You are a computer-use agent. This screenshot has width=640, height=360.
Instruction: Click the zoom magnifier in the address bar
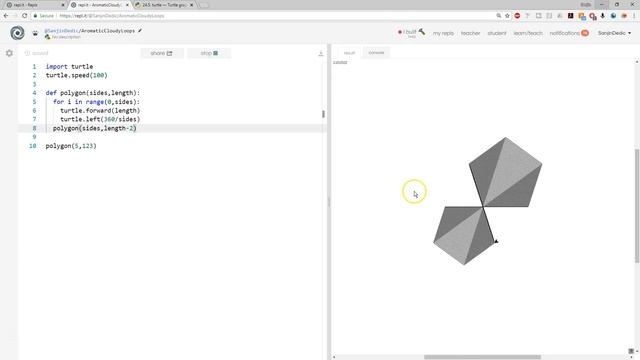(498, 16)
